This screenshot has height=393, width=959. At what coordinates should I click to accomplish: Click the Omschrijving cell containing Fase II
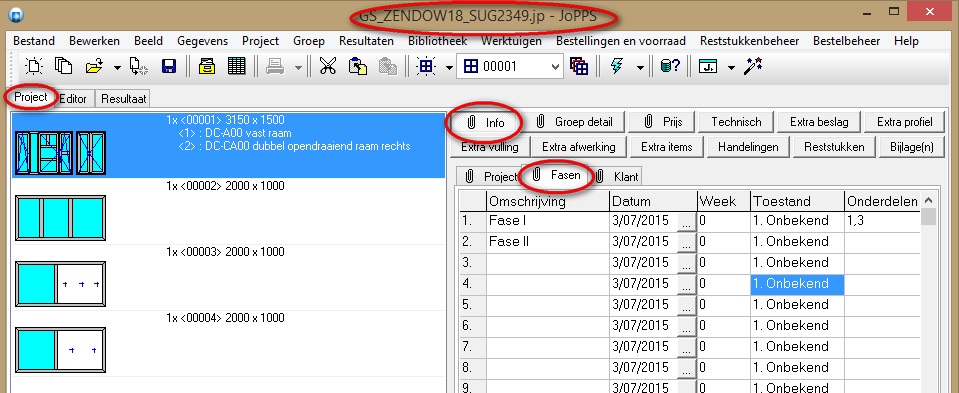[x=548, y=242]
